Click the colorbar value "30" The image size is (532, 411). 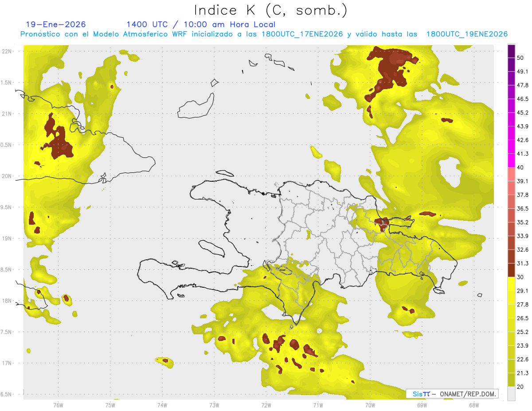[x=520, y=277]
